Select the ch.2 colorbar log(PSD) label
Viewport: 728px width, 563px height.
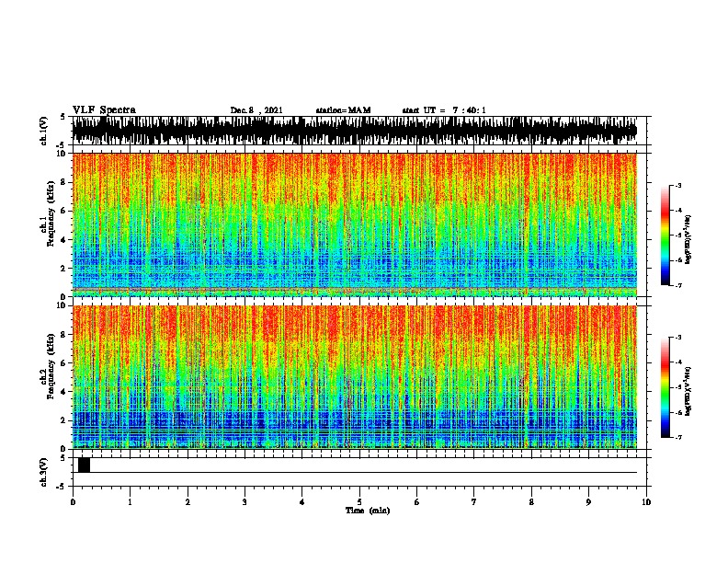(688, 391)
